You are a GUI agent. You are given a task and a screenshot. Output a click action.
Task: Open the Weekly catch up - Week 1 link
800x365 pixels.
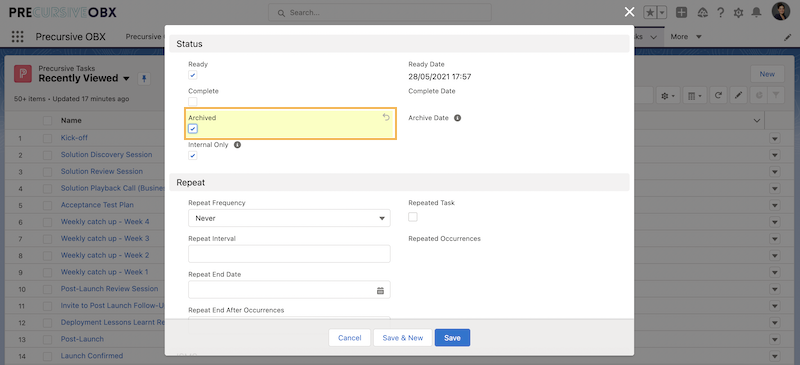(x=105, y=272)
